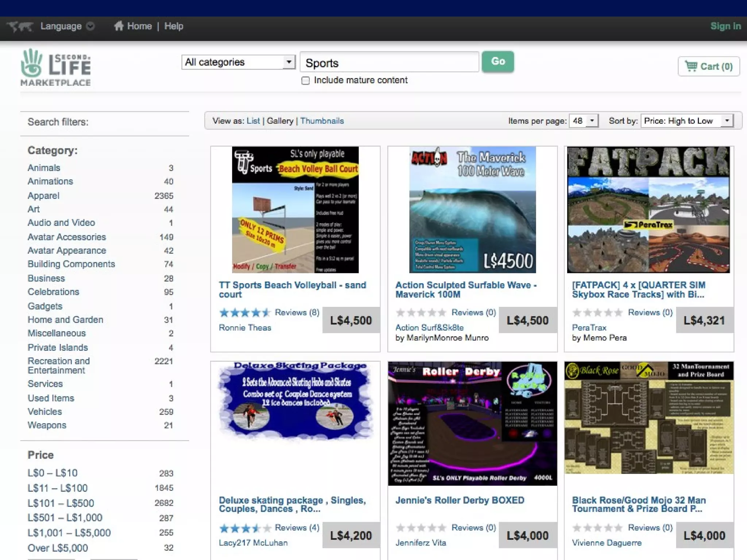Click star rating of Jennie's Roller Derby
This screenshot has width=747, height=560.
pos(421,528)
